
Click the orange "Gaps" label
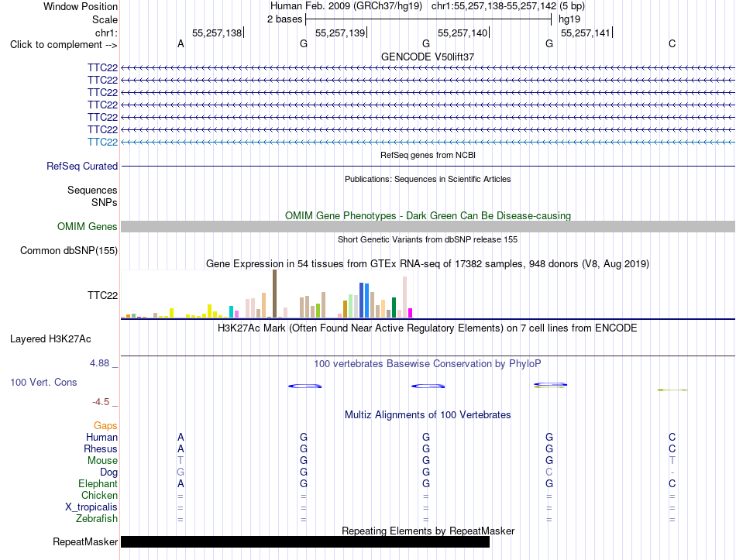click(105, 426)
